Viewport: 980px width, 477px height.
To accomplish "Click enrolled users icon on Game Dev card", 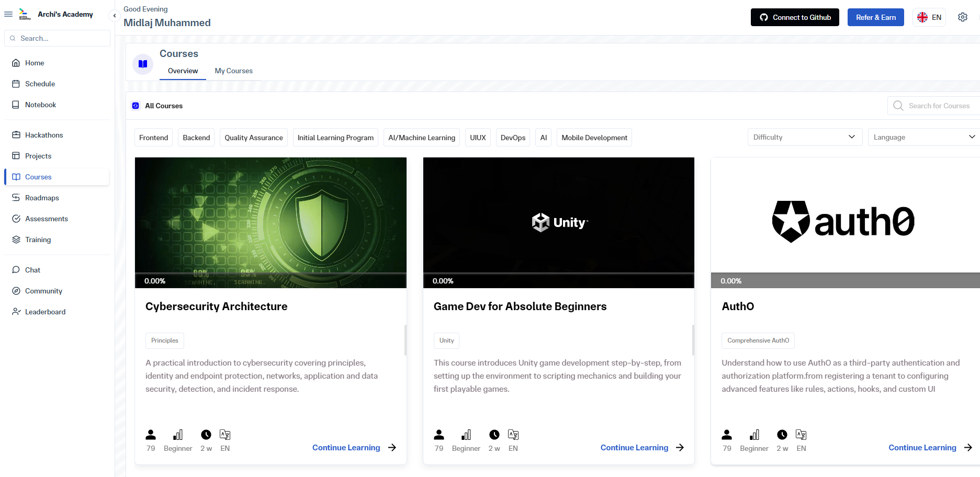I will coord(439,435).
